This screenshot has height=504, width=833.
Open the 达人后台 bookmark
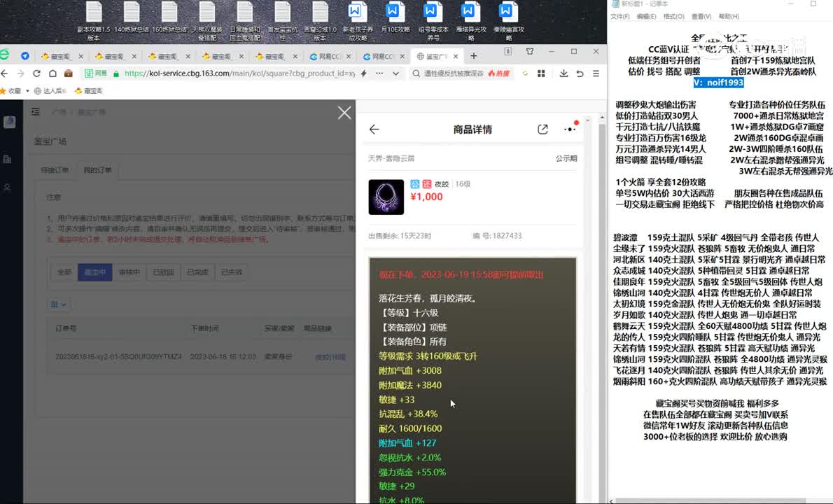tap(50, 91)
